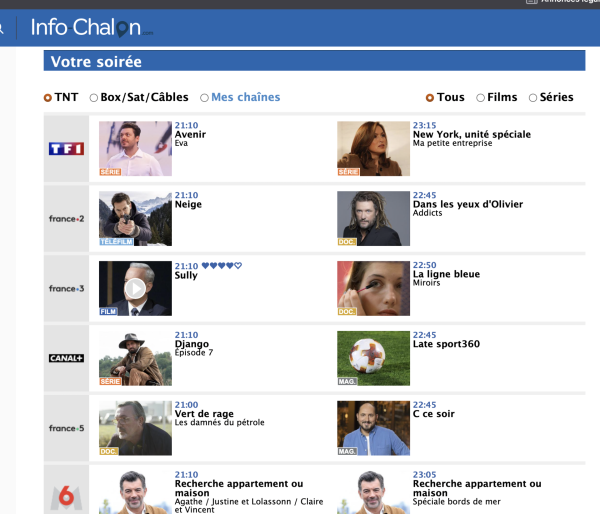Screen dimensions: 600x514
Task: Click the 23:15 time on TF1
Action: coord(424,125)
